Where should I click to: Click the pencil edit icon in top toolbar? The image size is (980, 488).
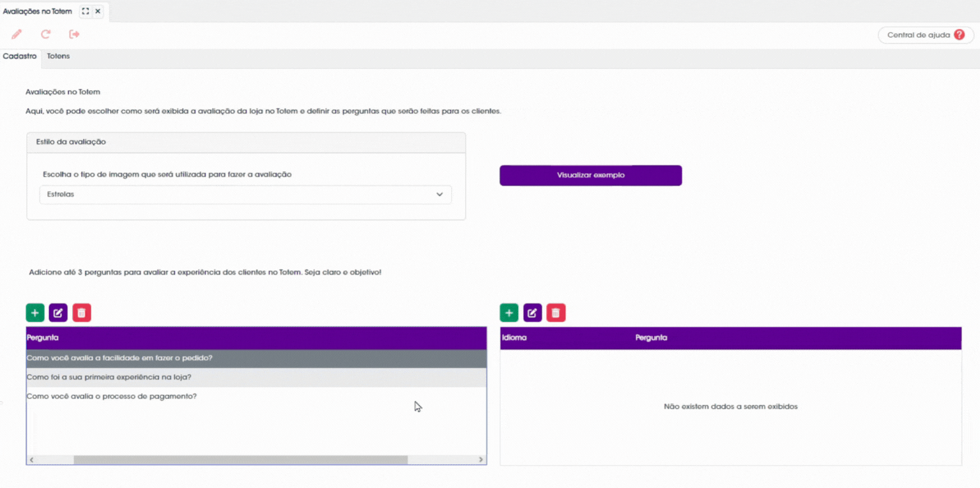coord(17,34)
